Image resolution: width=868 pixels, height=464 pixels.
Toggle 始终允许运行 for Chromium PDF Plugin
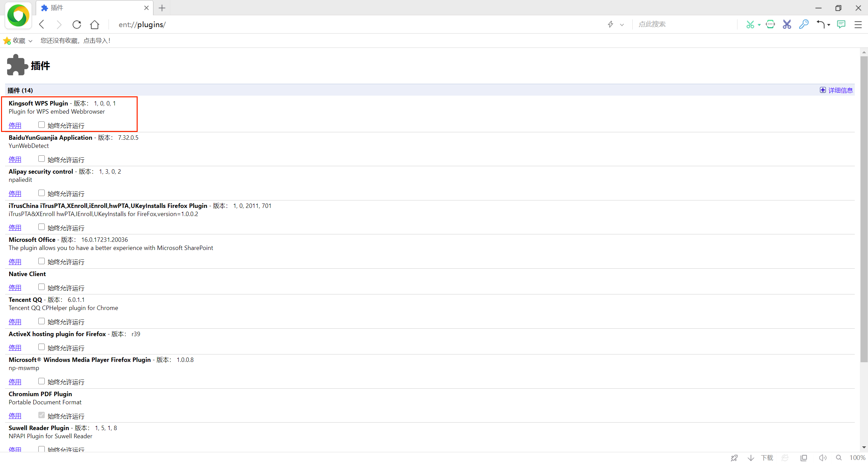[x=41, y=415]
